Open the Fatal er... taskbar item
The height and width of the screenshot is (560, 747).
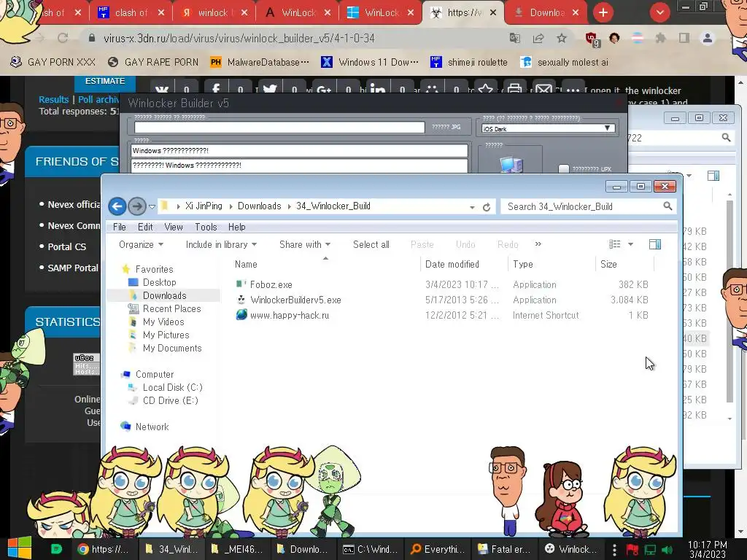coord(505,549)
